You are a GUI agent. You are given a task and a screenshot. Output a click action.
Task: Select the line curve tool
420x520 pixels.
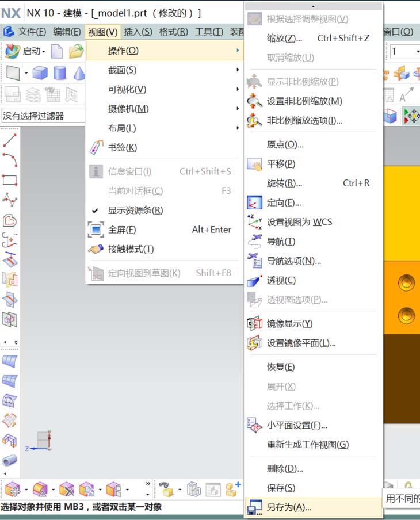pos(10,140)
